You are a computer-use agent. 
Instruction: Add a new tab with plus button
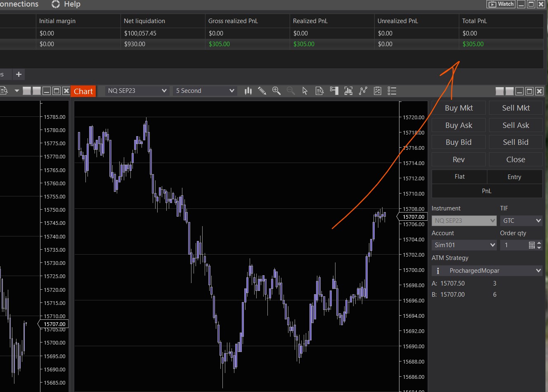[19, 74]
